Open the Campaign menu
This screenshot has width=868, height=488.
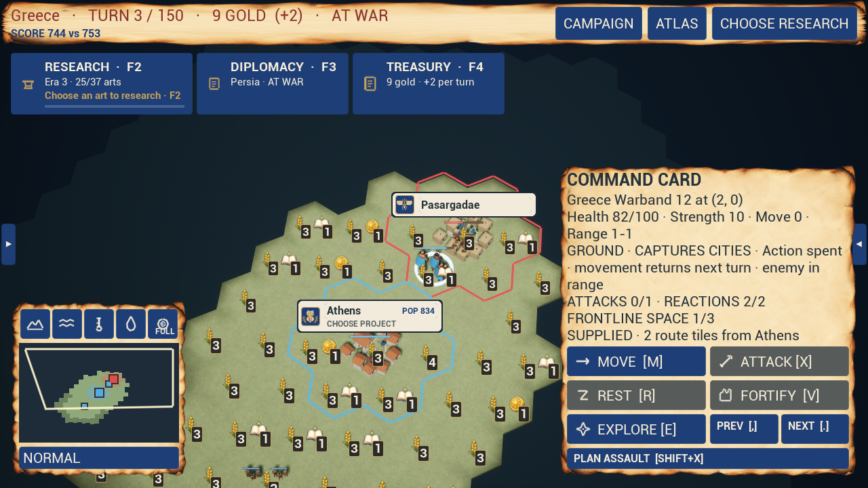[599, 24]
